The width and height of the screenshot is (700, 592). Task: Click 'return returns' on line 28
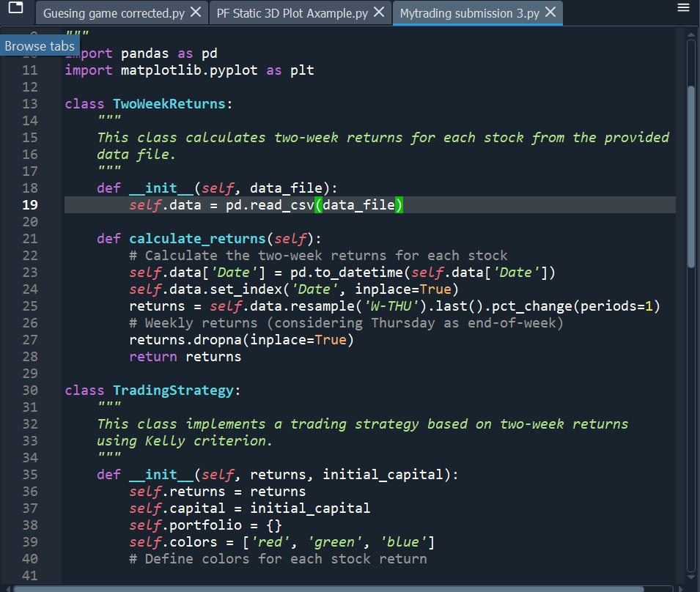(185, 357)
